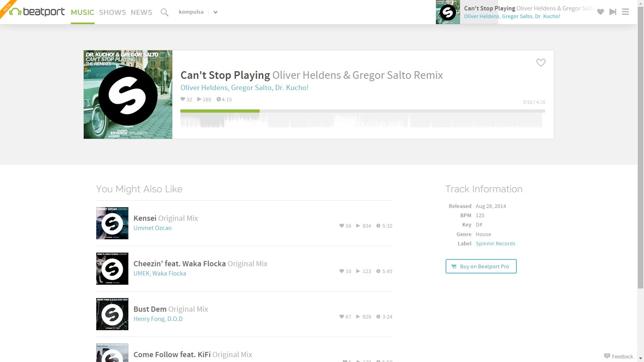The width and height of the screenshot is (644, 362).
Task: Switch to the SHOWS tab
Action: click(x=112, y=12)
